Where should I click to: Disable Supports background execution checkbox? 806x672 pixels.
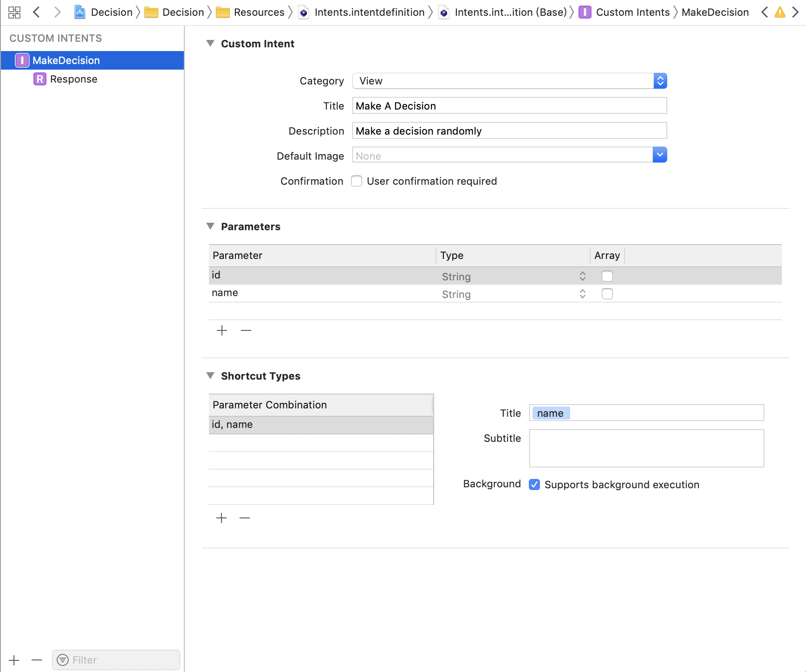534,485
